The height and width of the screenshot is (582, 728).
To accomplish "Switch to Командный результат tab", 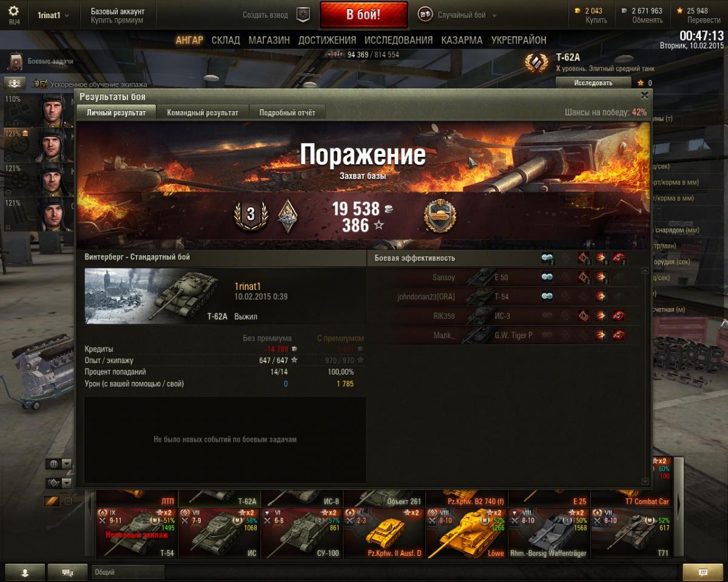I will click(x=203, y=113).
